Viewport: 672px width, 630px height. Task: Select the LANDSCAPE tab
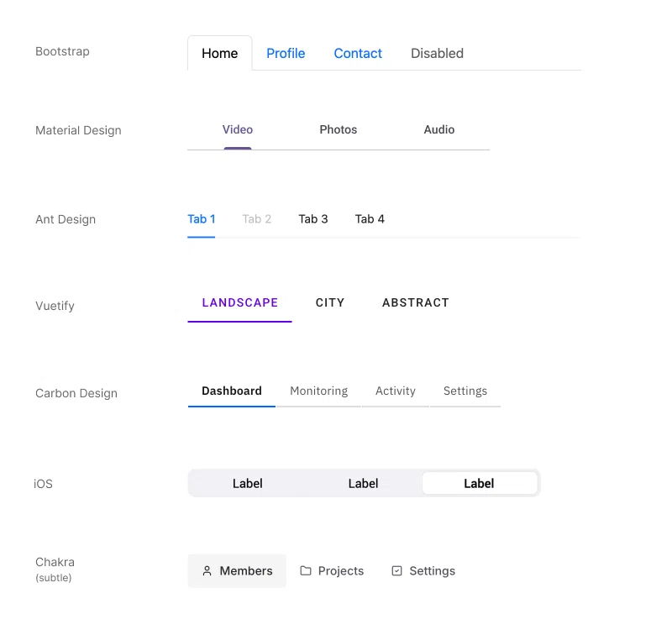(240, 302)
